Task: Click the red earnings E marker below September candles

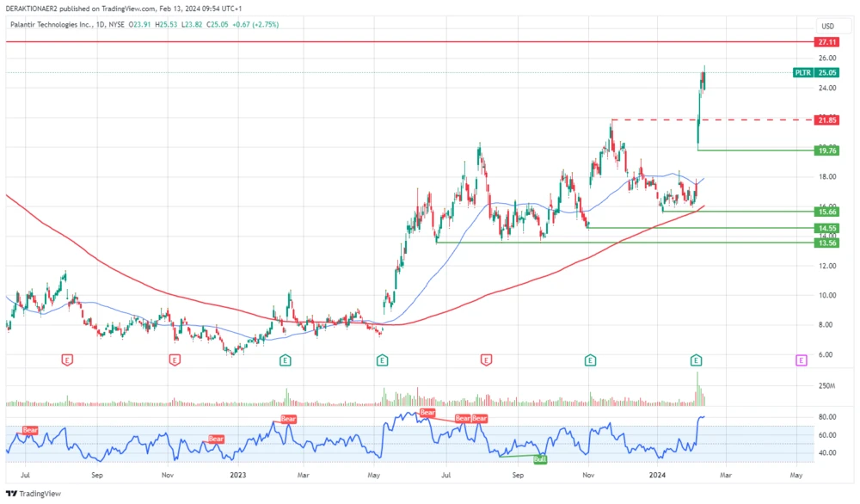Action: [x=486, y=360]
